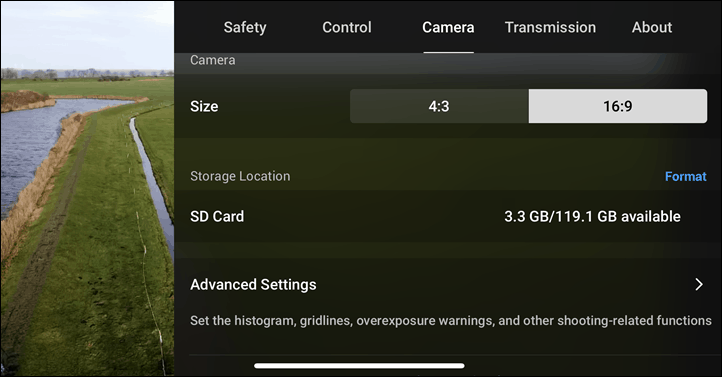Select the Camera tab

(x=448, y=28)
